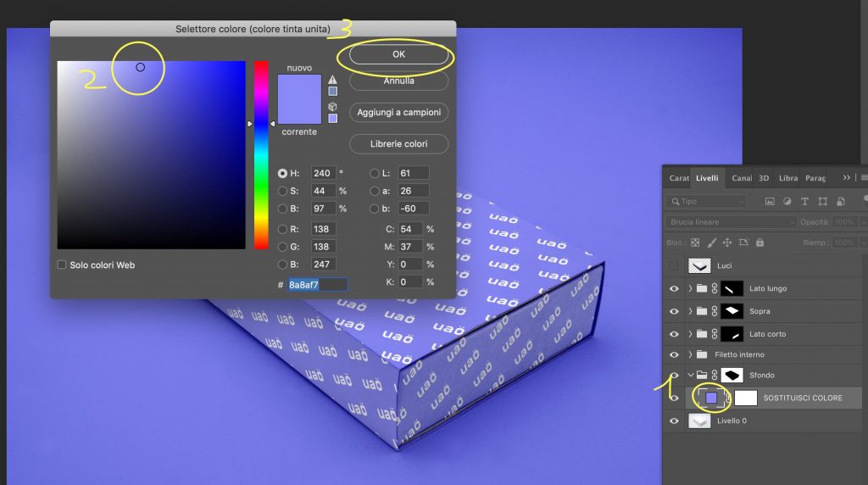Click the Annulla button
868x485 pixels.
click(398, 81)
